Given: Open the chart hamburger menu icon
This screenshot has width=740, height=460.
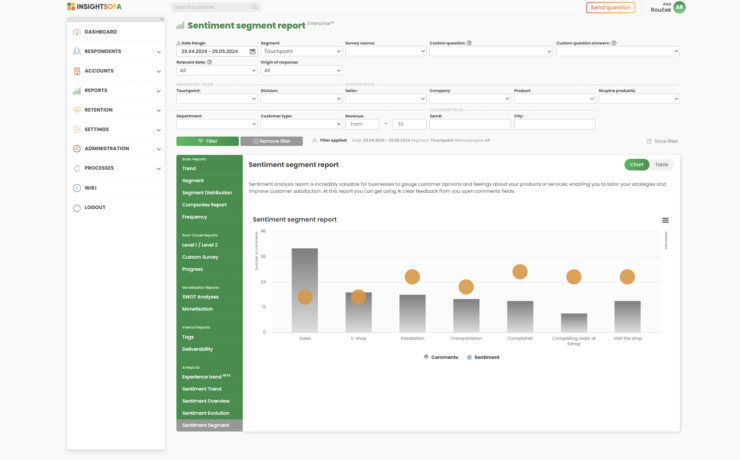Looking at the screenshot, I should coord(665,220).
